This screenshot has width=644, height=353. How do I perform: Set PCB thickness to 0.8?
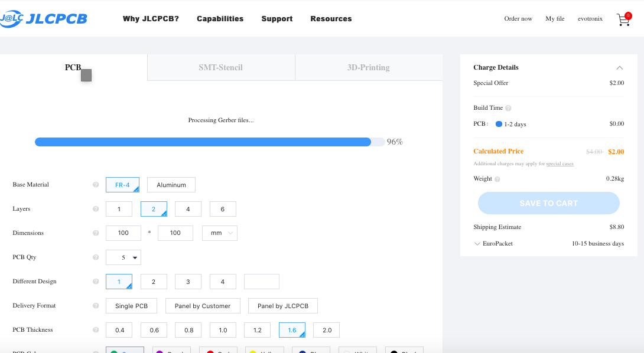[x=188, y=330]
